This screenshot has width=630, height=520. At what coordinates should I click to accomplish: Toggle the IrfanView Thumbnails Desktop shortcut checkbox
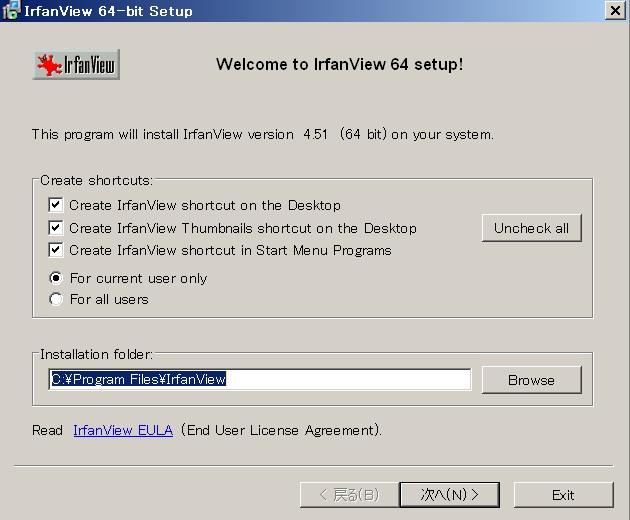(56, 228)
